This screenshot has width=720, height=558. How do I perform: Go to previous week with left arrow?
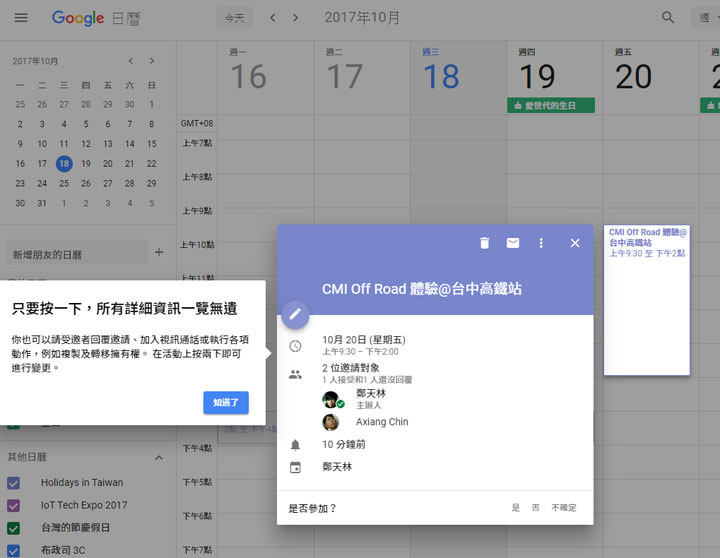(x=273, y=18)
